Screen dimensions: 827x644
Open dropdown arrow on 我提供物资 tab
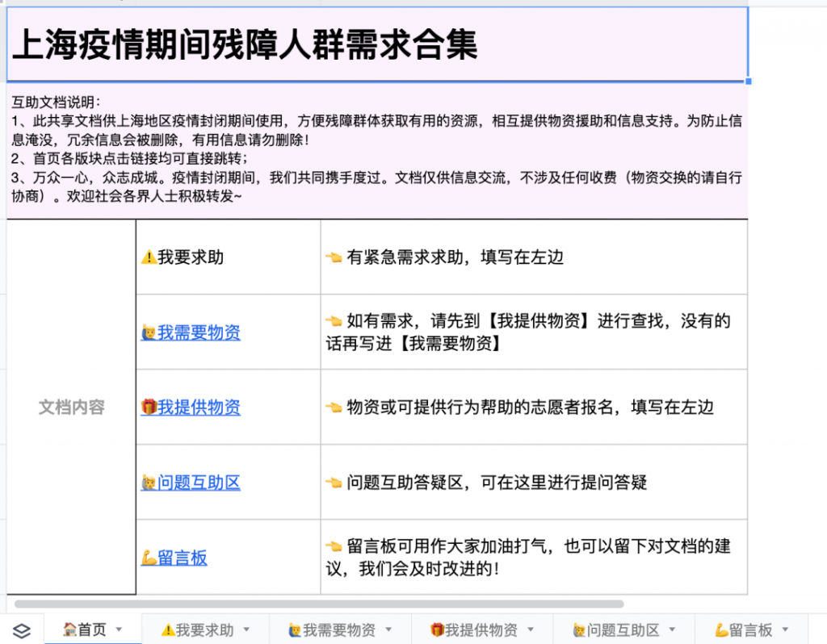tap(531, 629)
